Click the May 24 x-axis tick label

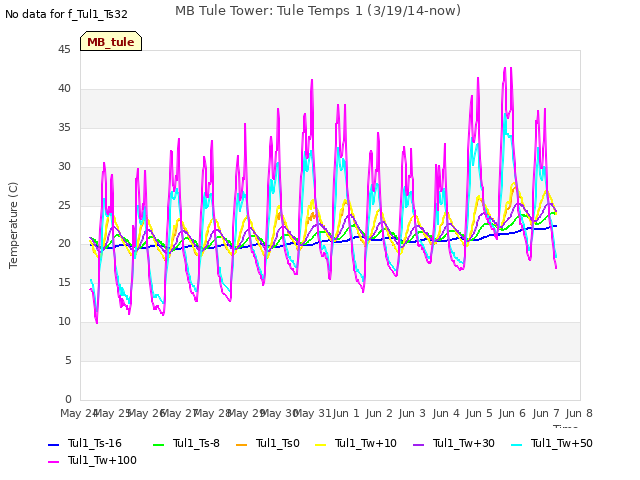(79, 413)
